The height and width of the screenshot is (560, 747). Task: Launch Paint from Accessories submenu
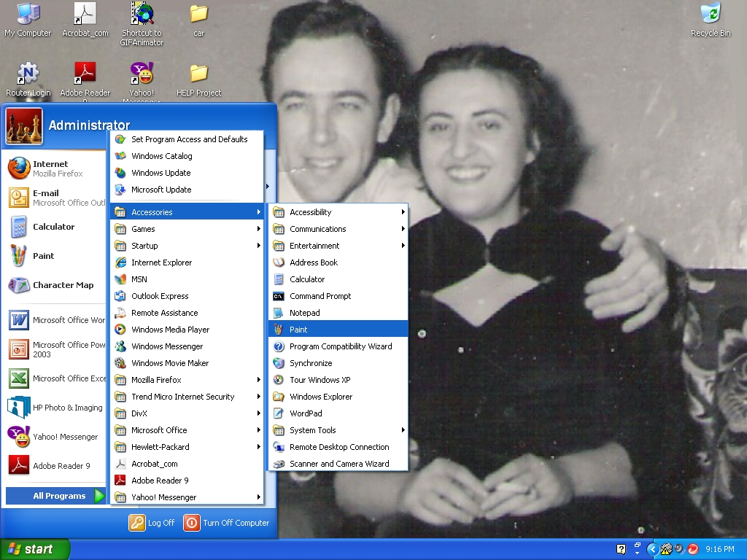(x=338, y=330)
